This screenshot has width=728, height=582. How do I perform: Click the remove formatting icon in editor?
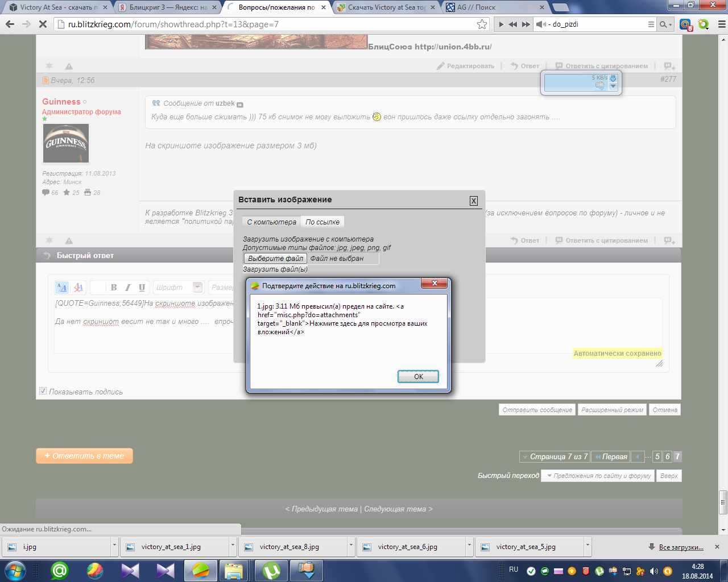click(79, 287)
